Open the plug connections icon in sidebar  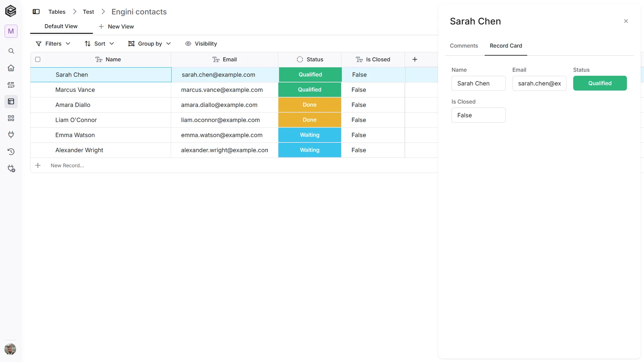point(11,135)
